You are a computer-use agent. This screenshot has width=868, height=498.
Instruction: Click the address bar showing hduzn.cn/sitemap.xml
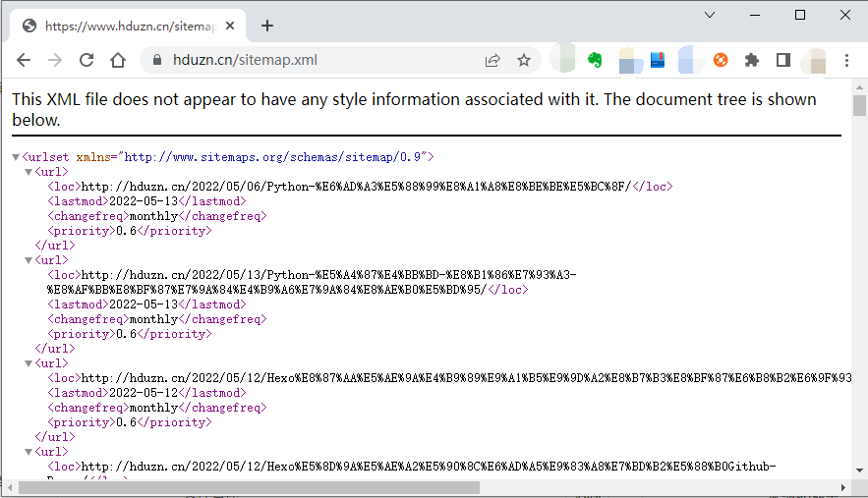point(315,60)
